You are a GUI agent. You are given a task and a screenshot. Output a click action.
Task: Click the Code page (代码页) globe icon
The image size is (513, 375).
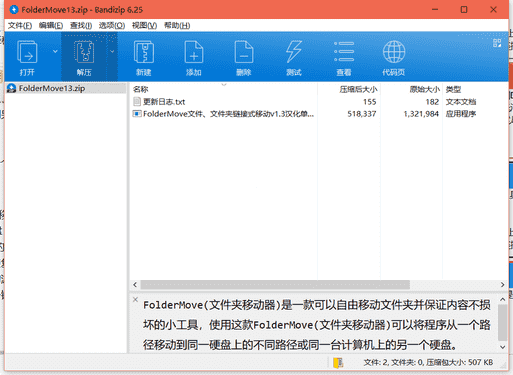(x=394, y=52)
